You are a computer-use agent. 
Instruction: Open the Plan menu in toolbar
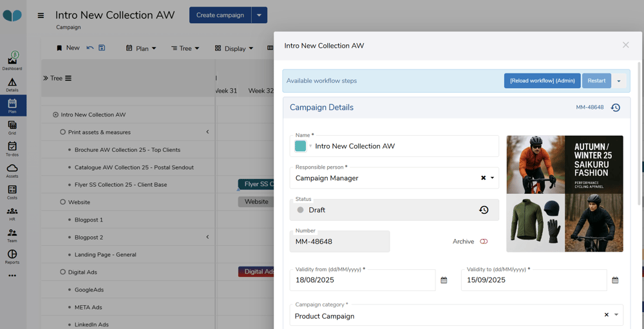[x=142, y=48]
